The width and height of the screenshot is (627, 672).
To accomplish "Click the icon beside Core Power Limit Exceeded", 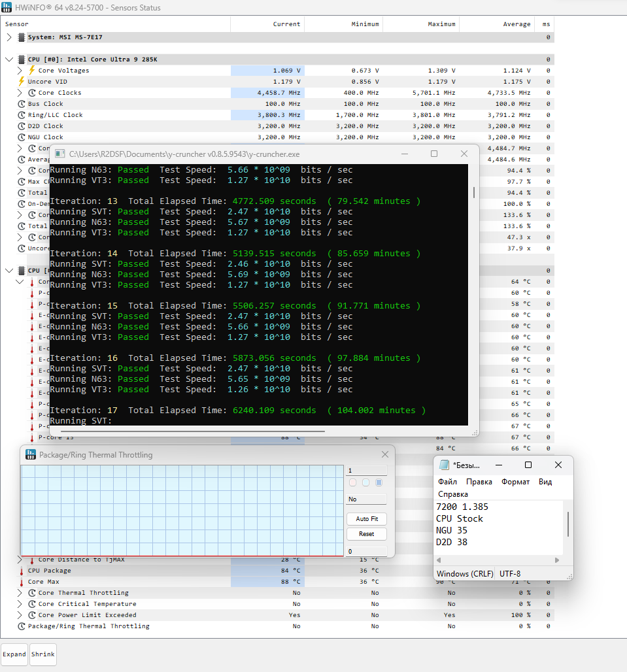I will [32, 615].
